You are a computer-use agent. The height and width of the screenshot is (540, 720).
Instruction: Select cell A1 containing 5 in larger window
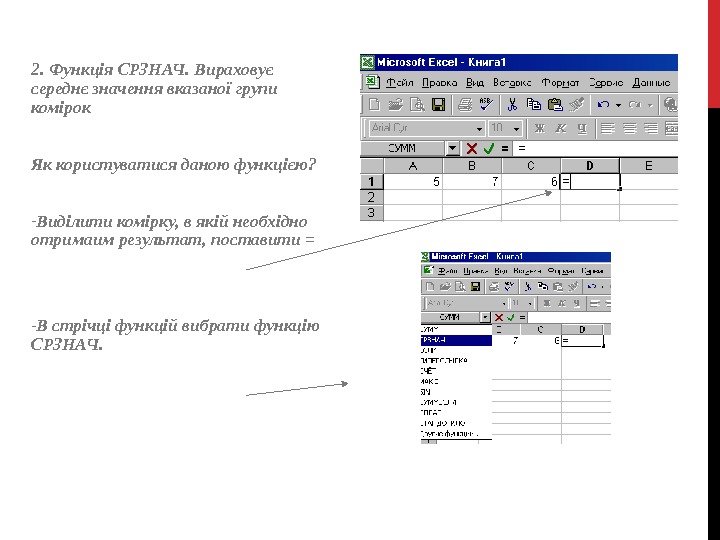click(x=413, y=182)
